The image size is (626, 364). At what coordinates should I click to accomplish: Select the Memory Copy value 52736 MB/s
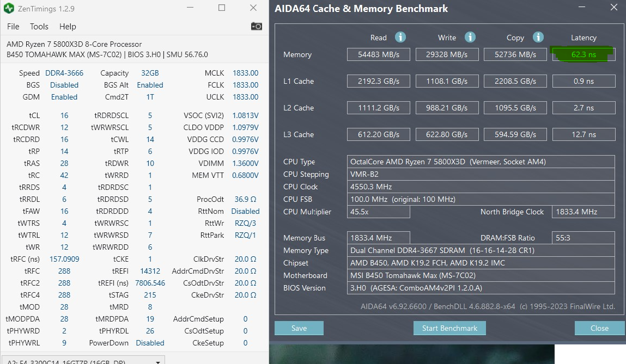[x=515, y=54]
